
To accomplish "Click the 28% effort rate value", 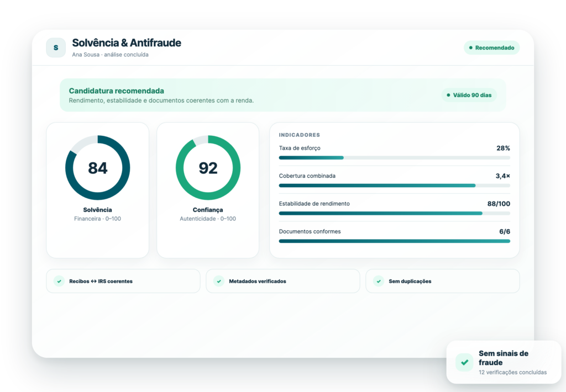I will 503,148.
